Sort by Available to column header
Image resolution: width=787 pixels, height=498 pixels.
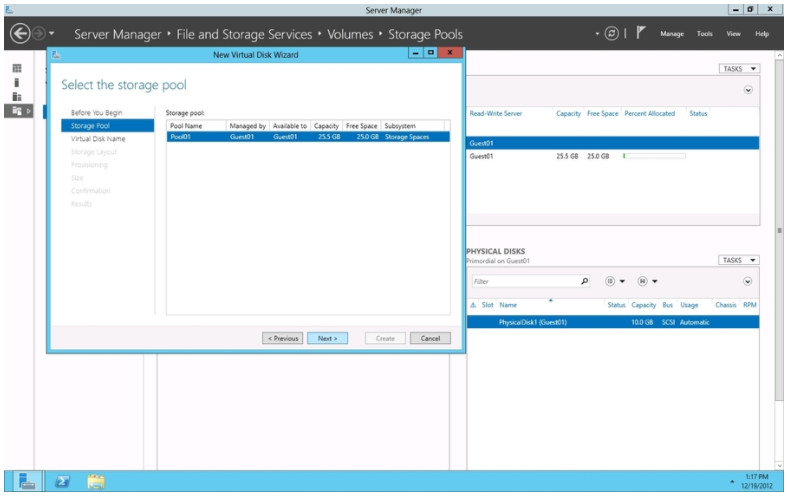pos(290,126)
